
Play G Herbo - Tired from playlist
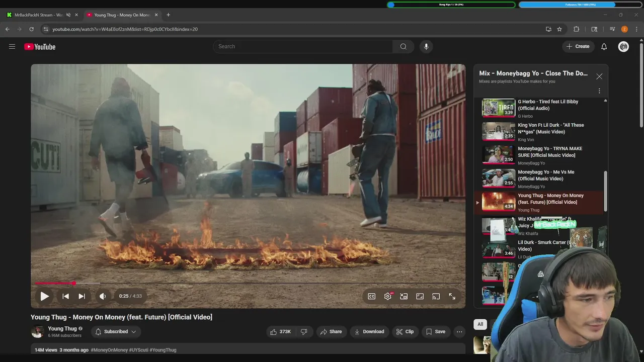(x=538, y=108)
